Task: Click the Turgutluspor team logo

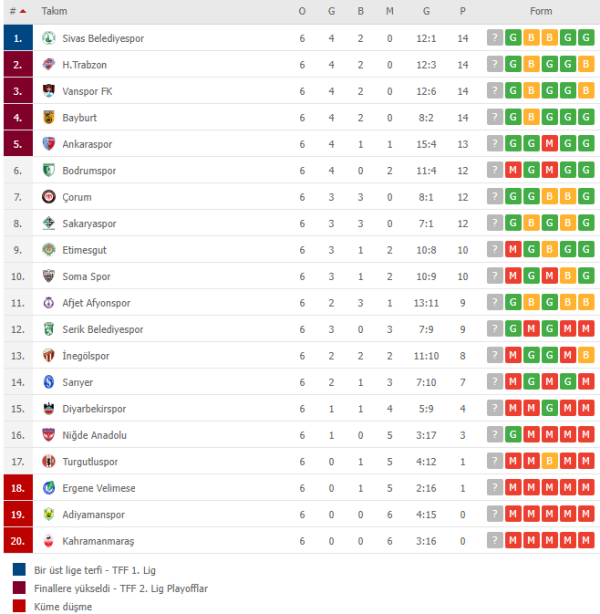Action: pyautogui.click(x=49, y=461)
